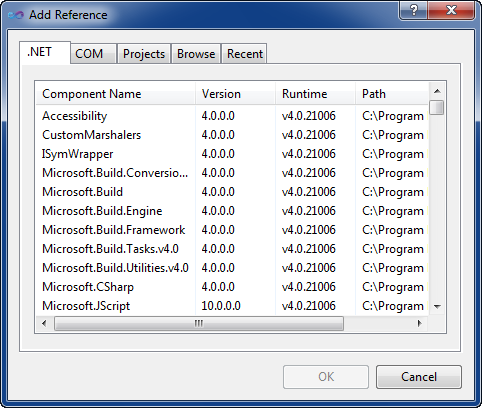The image size is (482, 408).
Task: Open the Browse tab
Action: [196, 54]
